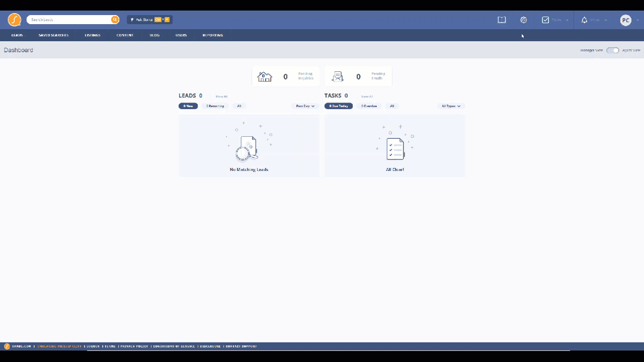The height and width of the screenshot is (362, 644).
Task: Click the lightbulb icon on Ask Sierra
Action: pos(132,20)
